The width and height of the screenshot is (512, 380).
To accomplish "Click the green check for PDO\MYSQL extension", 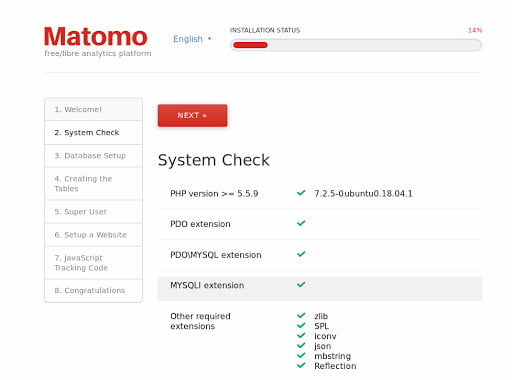I will [x=301, y=254].
